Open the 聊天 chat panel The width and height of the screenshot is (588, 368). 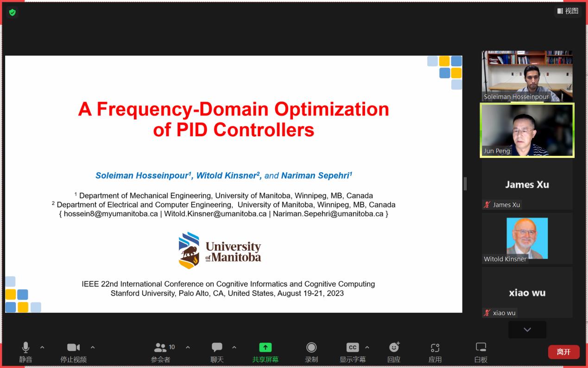[217, 352]
